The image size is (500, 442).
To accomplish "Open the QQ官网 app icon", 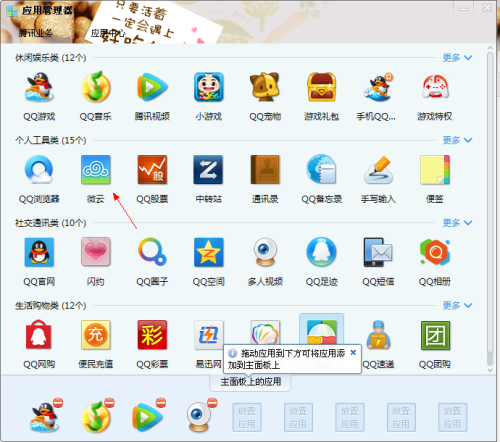I will pos(39,252).
